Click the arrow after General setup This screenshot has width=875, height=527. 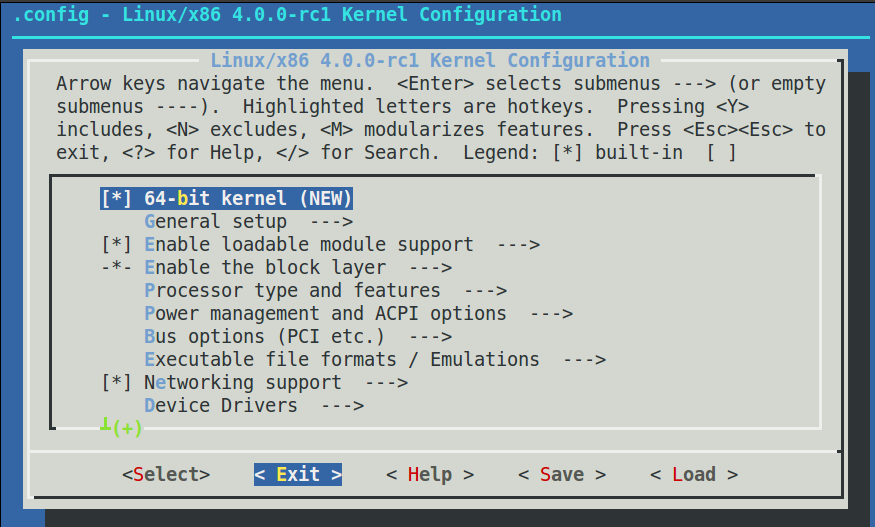(x=331, y=221)
